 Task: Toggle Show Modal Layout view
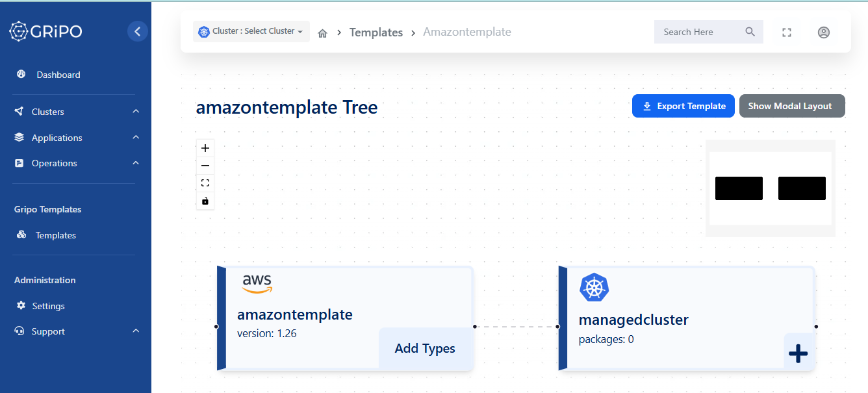coord(791,107)
